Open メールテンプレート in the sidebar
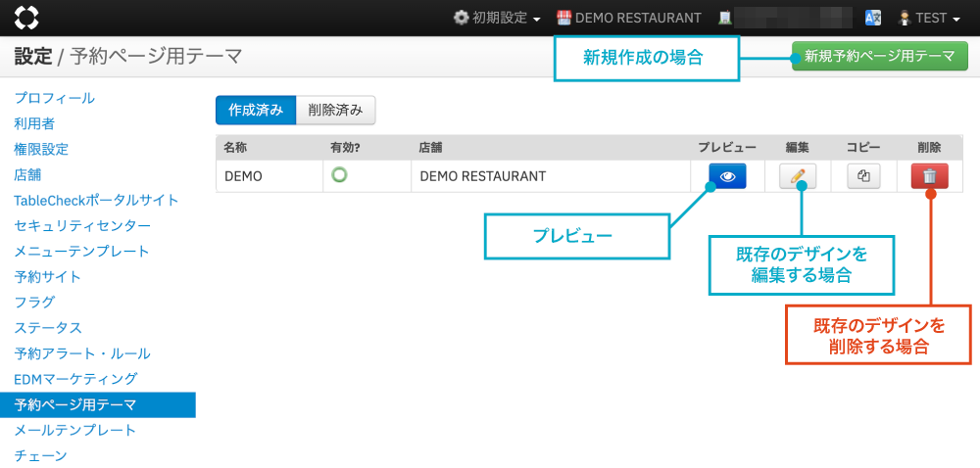980x468 pixels. [74, 429]
